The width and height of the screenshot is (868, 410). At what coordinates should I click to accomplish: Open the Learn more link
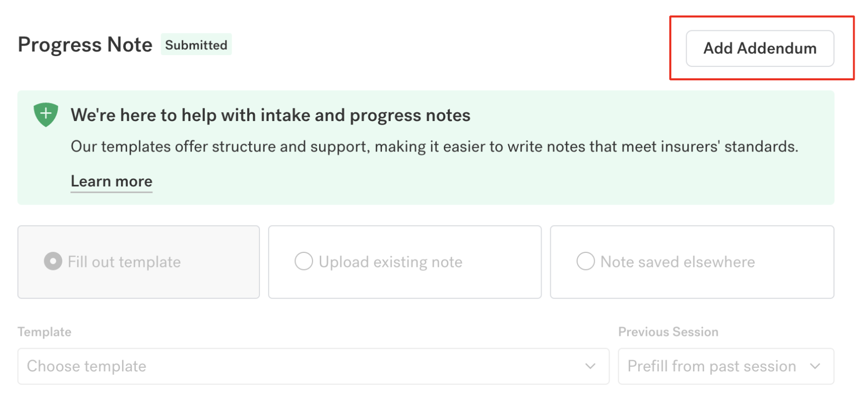click(x=111, y=181)
